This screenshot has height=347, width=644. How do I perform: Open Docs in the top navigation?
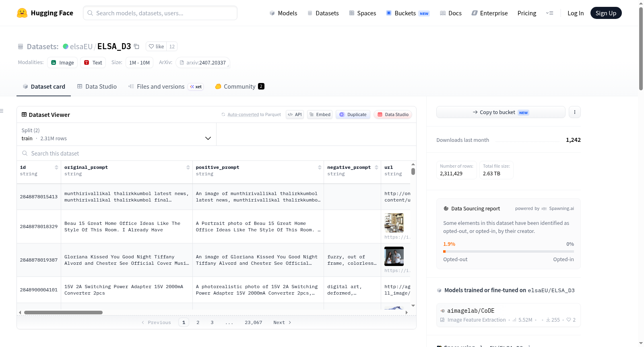coord(450,13)
